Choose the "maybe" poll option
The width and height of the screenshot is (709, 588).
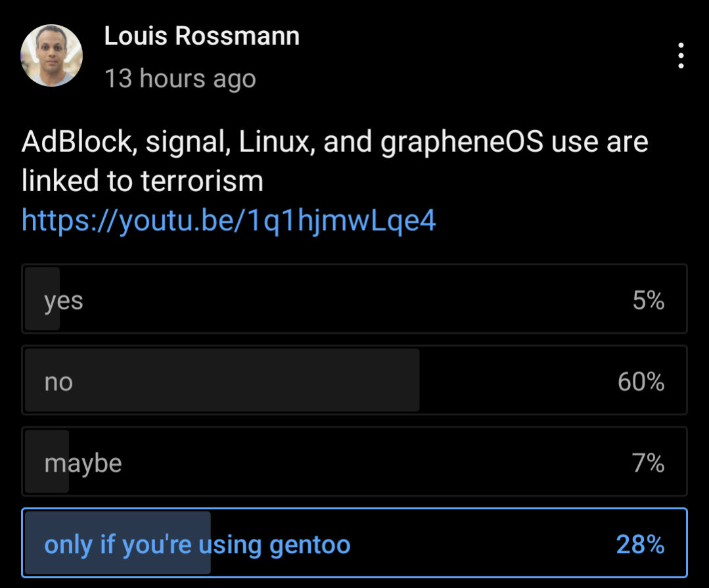pyautogui.click(x=355, y=461)
